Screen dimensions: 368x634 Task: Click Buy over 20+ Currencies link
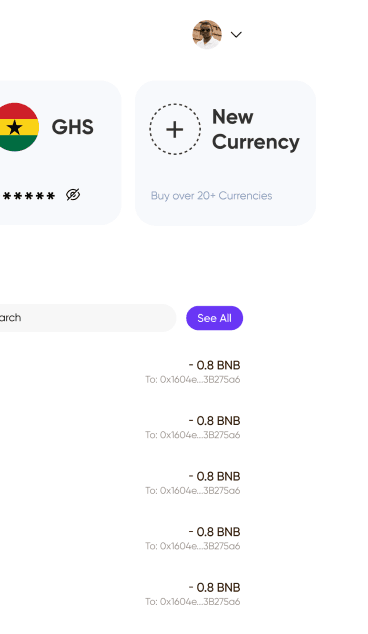click(211, 196)
